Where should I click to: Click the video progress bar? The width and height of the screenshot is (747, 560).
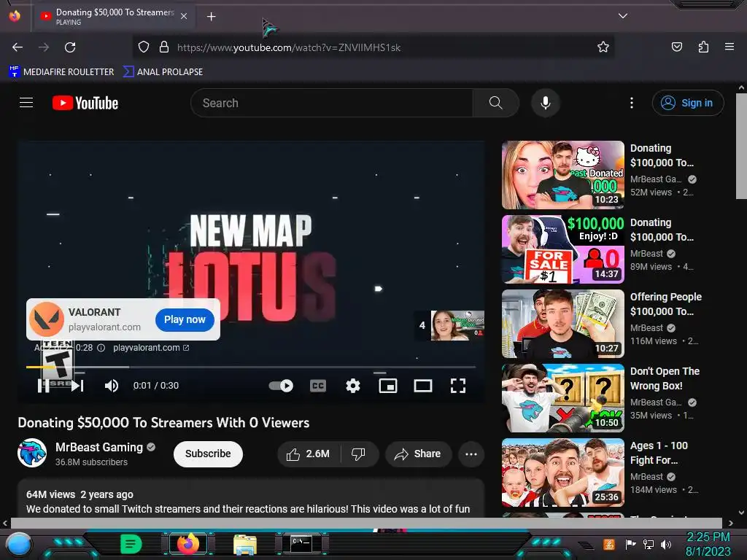pyautogui.click(x=251, y=367)
